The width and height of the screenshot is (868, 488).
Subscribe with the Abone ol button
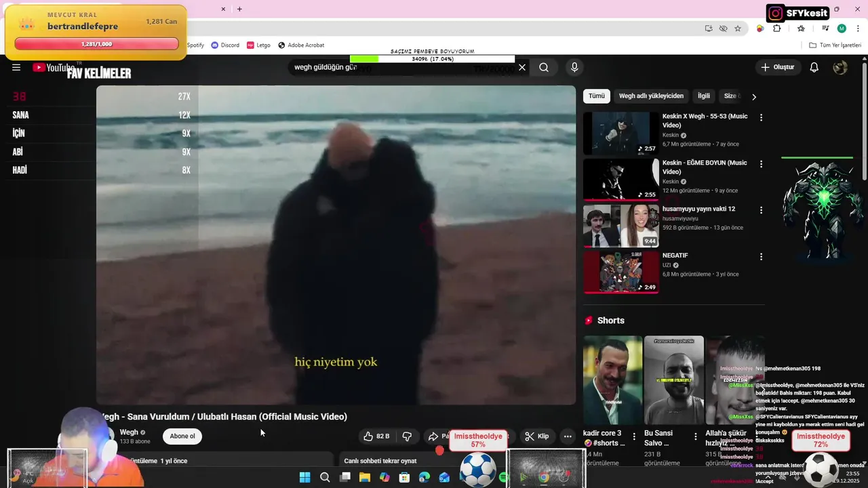[x=182, y=436]
